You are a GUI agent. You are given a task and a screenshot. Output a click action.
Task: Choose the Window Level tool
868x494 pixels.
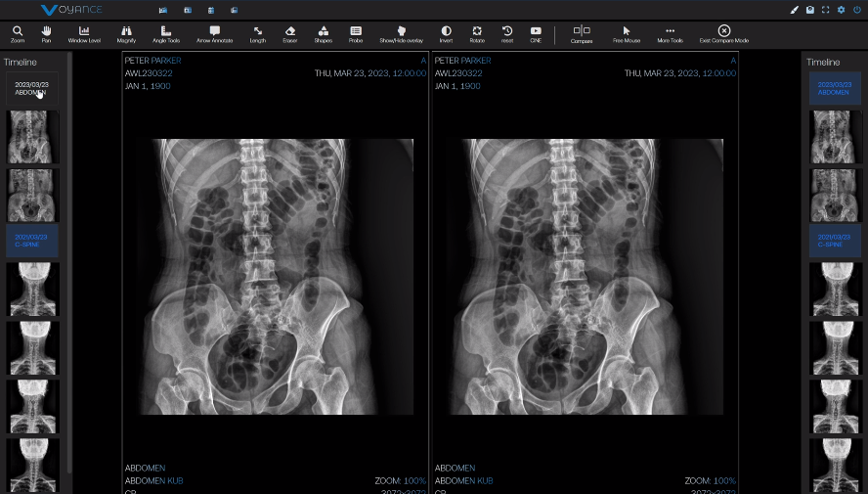pos(84,34)
